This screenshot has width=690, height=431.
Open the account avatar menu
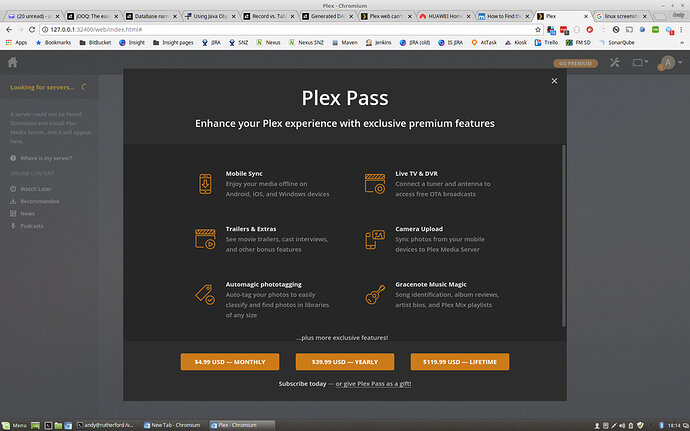670,63
